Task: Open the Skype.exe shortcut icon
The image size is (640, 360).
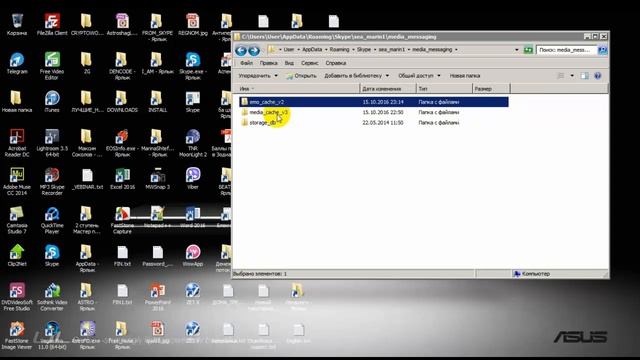Action: point(193,66)
